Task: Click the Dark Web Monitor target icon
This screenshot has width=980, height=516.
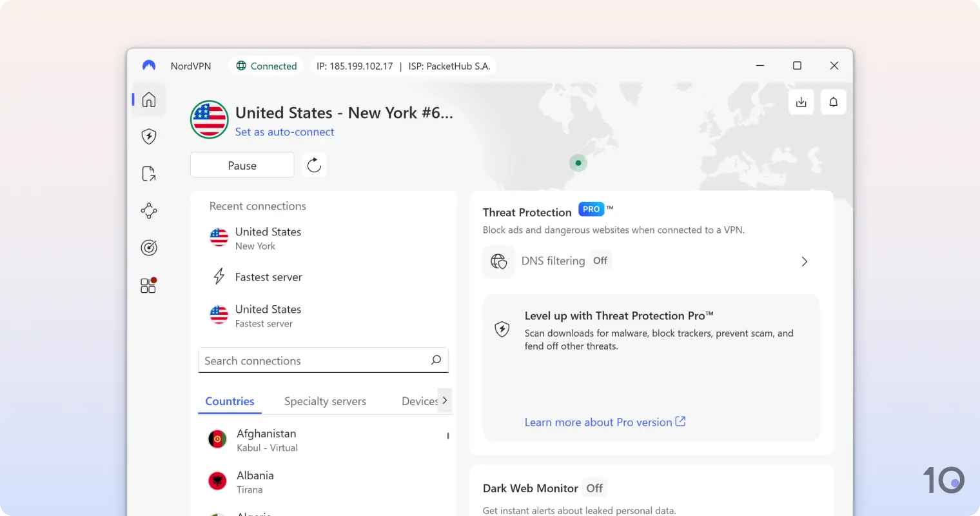Action: pos(148,247)
